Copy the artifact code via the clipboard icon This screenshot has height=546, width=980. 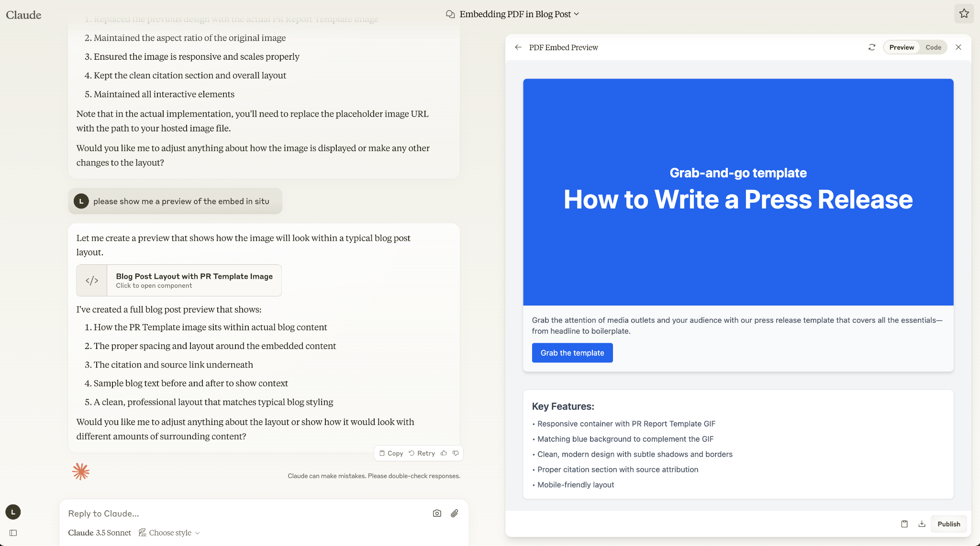tap(904, 524)
